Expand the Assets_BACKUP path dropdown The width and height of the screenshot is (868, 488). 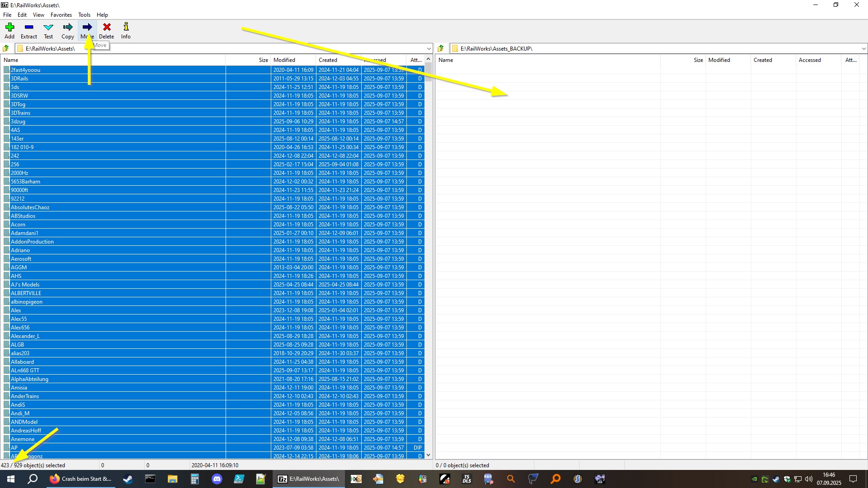tap(863, 48)
